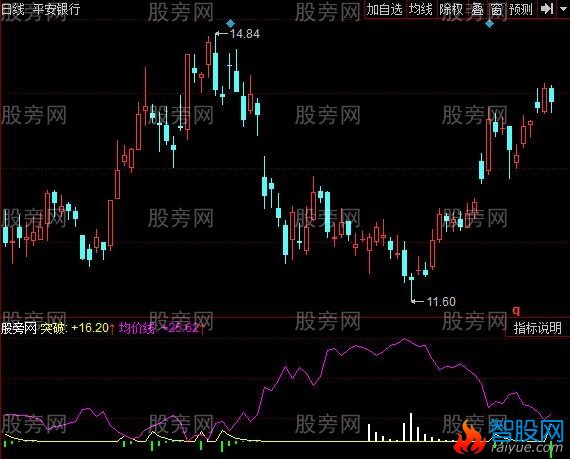The height and width of the screenshot is (459, 570).
Task: Click the blue diamond marker near 14.84
Action: (230, 24)
